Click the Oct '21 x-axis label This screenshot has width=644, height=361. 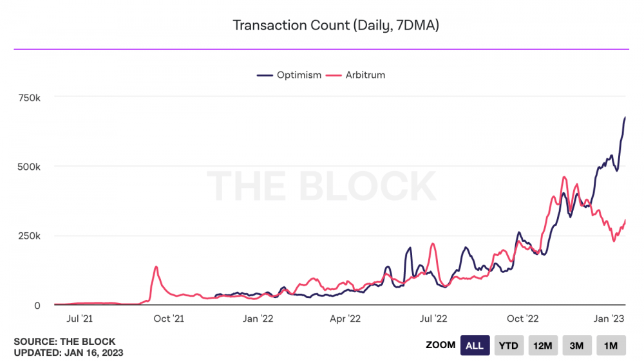click(x=169, y=319)
